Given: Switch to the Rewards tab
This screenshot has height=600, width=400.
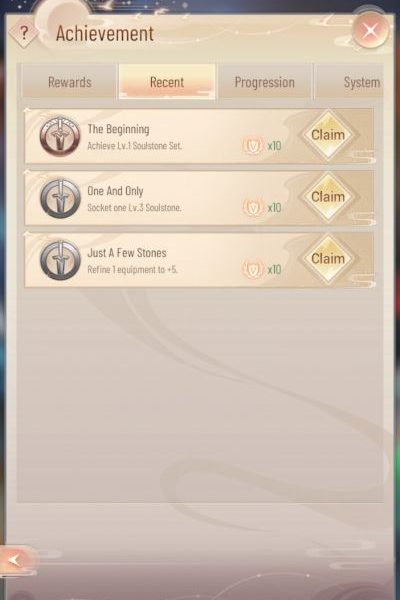Looking at the screenshot, I should coord(69,82).
